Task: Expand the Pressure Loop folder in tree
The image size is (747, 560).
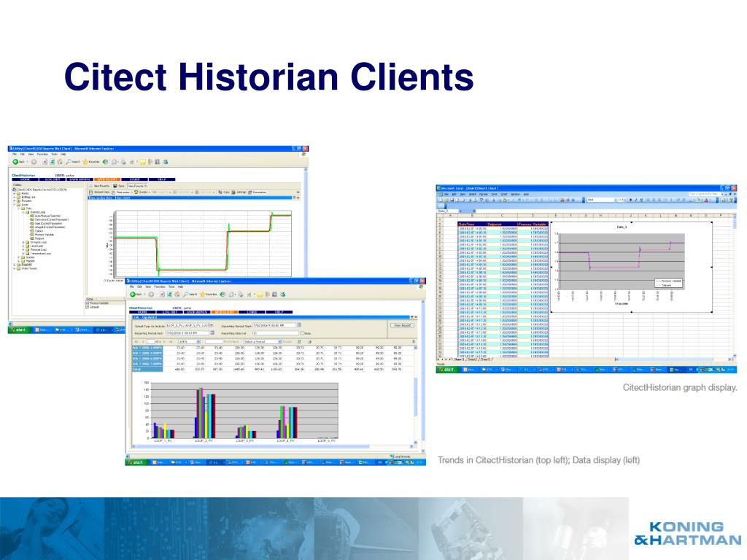Action: (23, 249)
